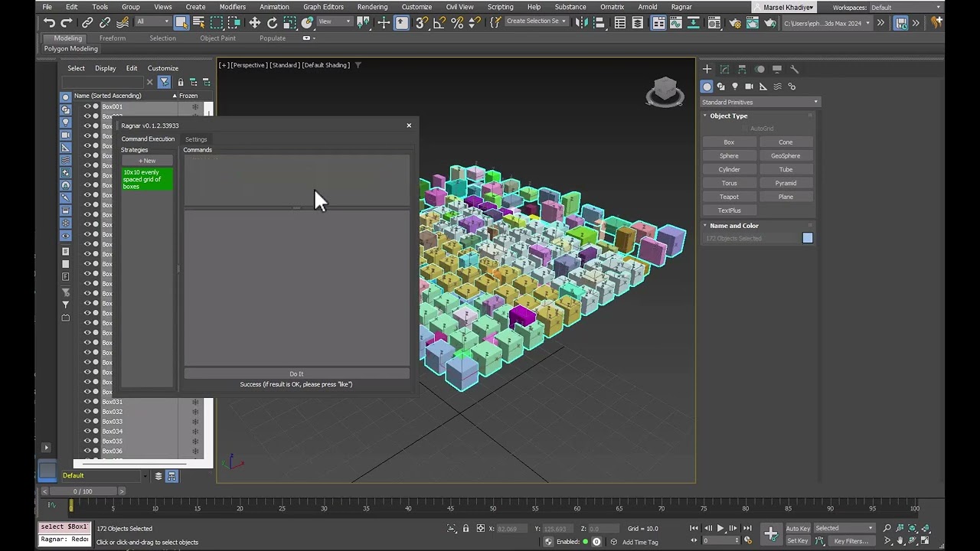Image resolution: width=980 pixels, height=551 pixels.
Task: Click the Undo arrow icon
Action: pyautogui.click(x=49, y=23)
